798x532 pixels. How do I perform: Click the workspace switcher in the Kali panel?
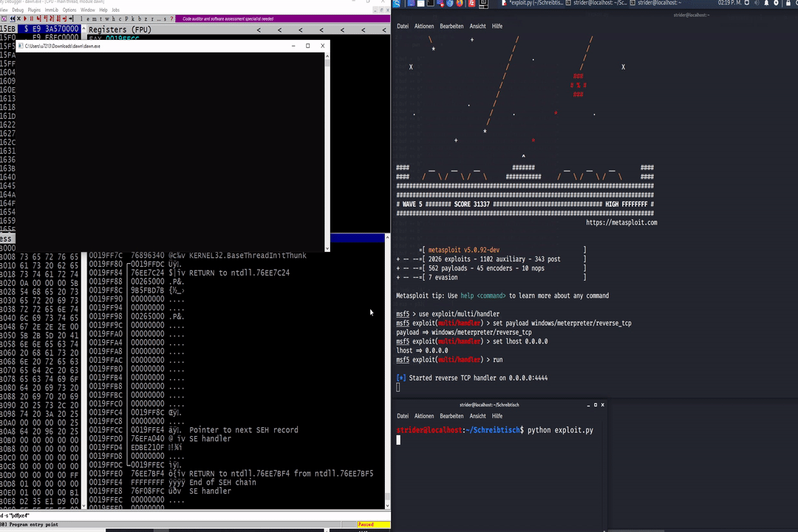pos(483,4)
